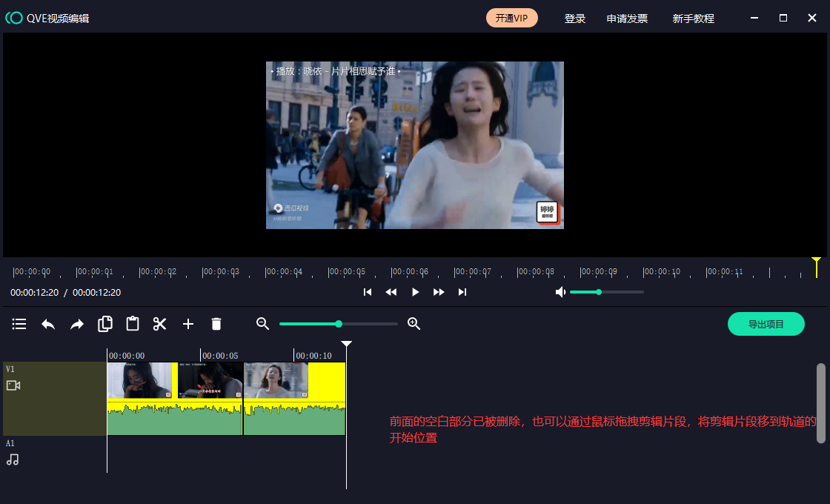The width and height of the screenshot is (830, 504).
Task: Click the 导出项目 export button
Action: point(766,324)
